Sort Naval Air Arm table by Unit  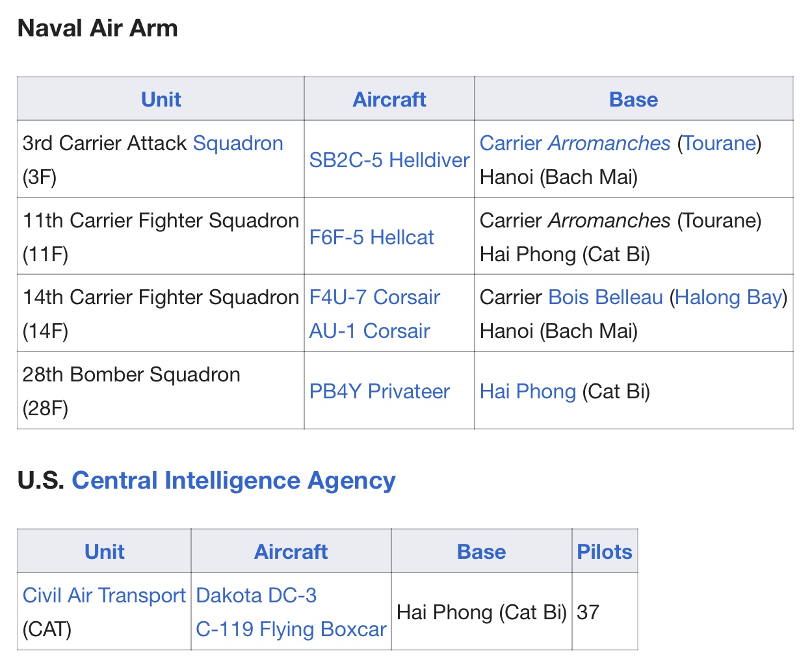tap(161, 99)
